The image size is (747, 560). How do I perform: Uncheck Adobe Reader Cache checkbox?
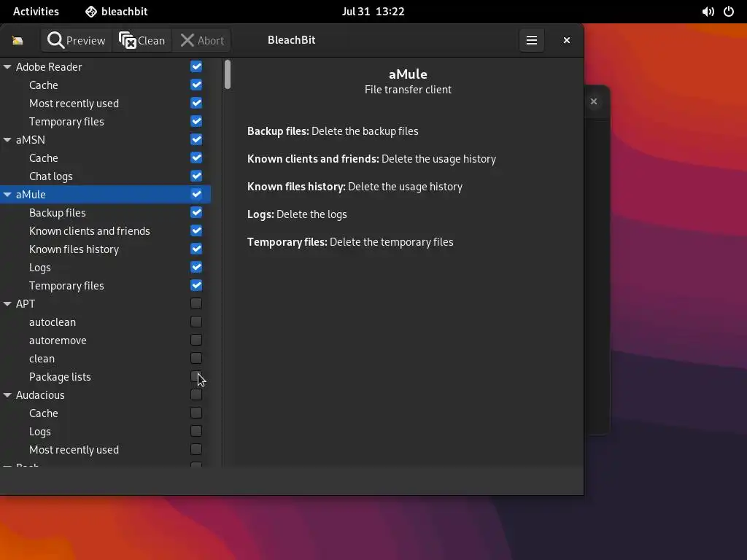(196, 85)
